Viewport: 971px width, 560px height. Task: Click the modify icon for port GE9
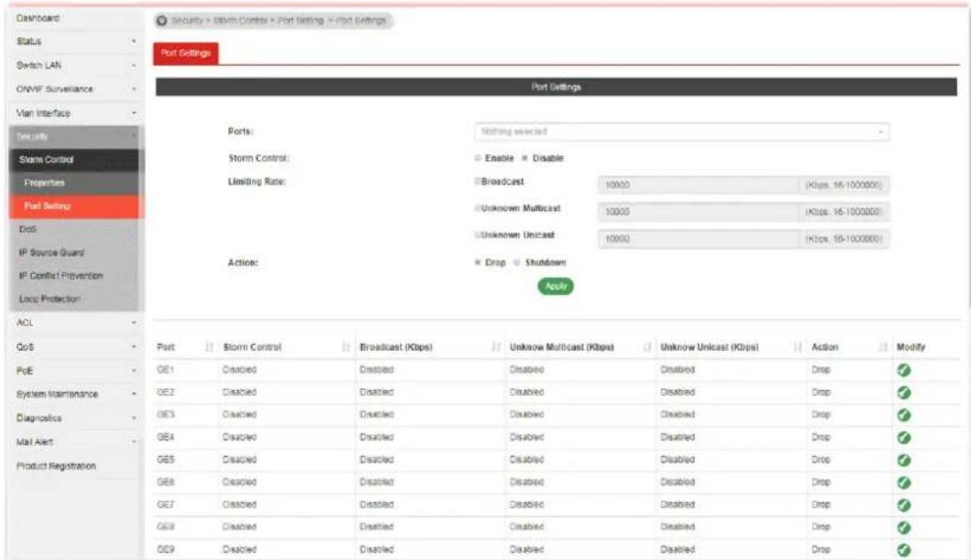tap(904, 549)
